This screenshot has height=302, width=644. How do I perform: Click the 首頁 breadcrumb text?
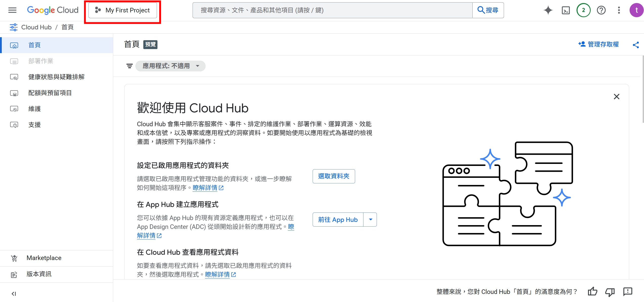pyautogui.click(x=67, y=27)
